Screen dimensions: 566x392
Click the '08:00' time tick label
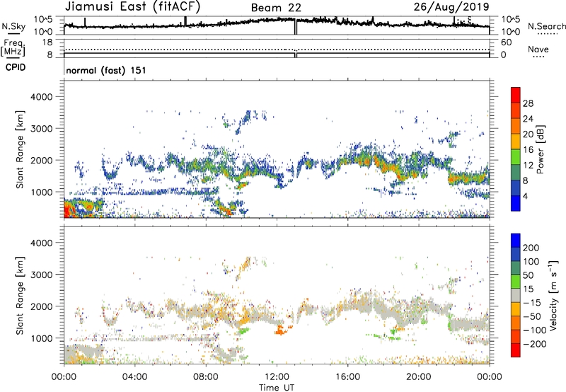tap(205, 377)
